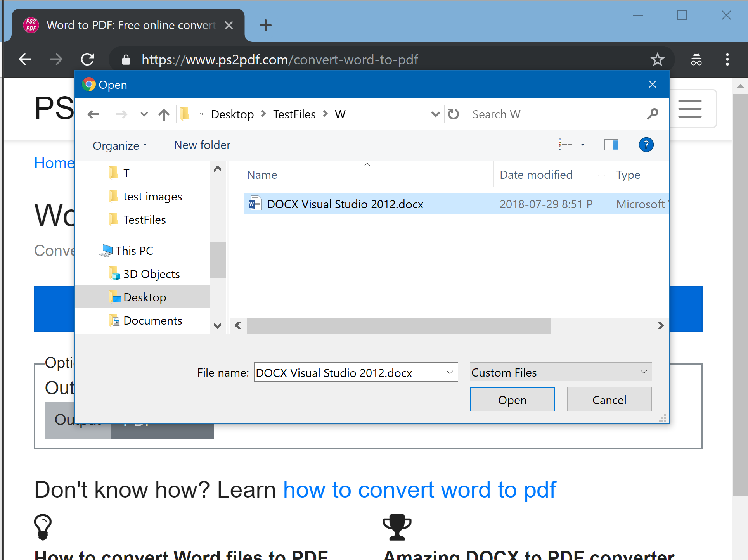Click W in the breadcrumb path
Image resolution: width=748 pixels, height=560 pixels.
(340, 114)
